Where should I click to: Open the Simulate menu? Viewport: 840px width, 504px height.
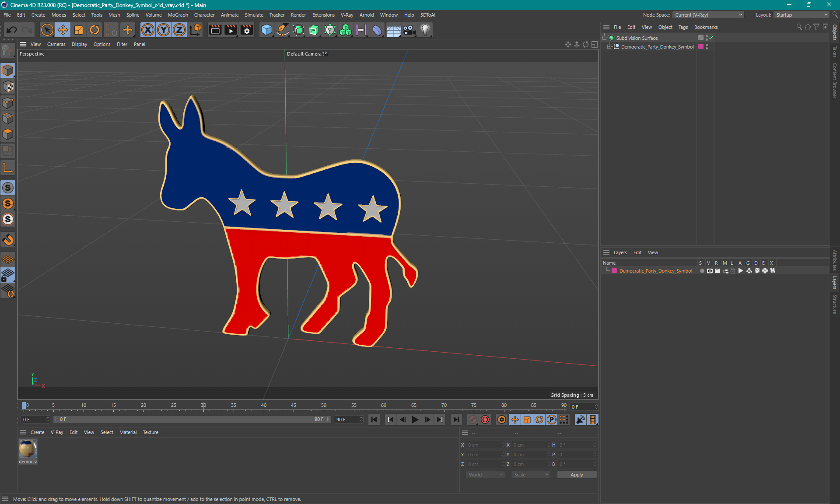coord(254,15)
